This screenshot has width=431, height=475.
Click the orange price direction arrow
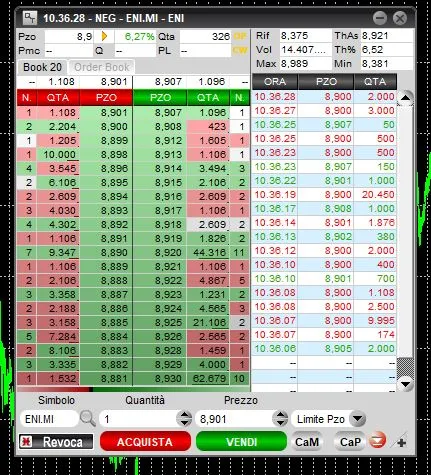(104, 36)
